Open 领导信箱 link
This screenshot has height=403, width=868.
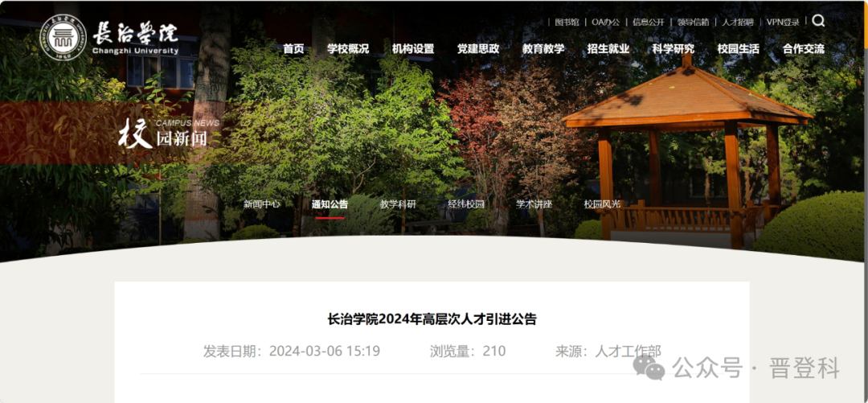693,23
